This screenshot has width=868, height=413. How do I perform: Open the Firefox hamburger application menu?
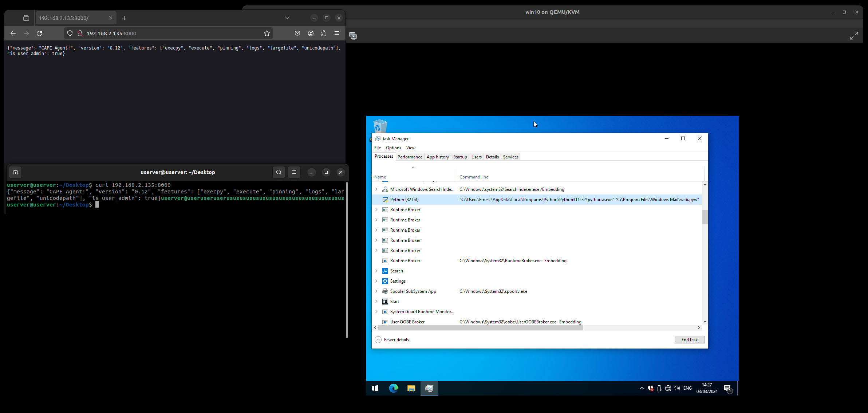(337, 33)
